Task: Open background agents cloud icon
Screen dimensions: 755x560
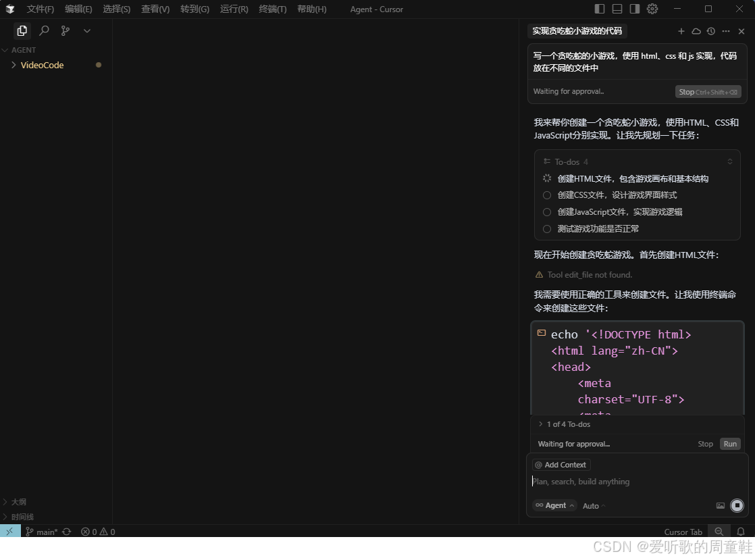Action: pyautogui.click(x=696, y=31)
